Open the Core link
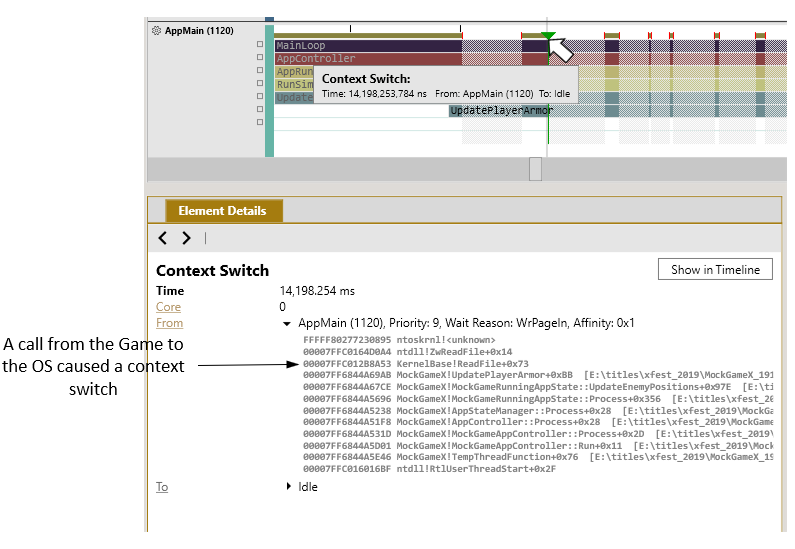795x549 pixels. 168,307
